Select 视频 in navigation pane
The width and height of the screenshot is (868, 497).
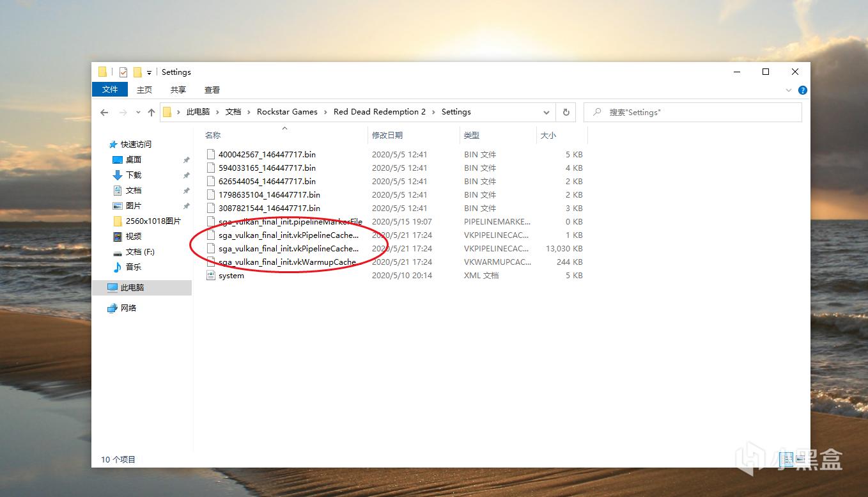[x=133, y=237]
